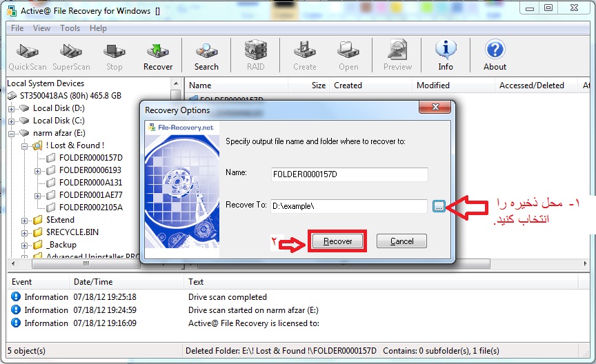
Task: Open the File menu
Action: coord(17,28)
